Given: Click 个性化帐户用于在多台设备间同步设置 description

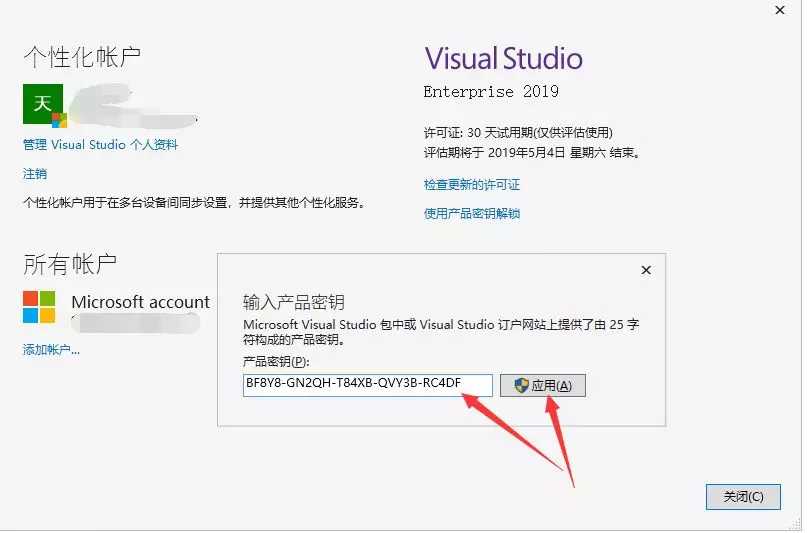Looking at the screenshot, I should coord(195,203).
